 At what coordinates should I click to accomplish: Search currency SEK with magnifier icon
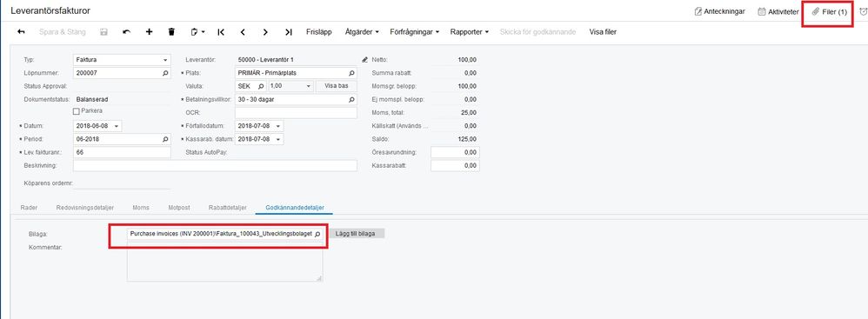(x=261, y=86)
